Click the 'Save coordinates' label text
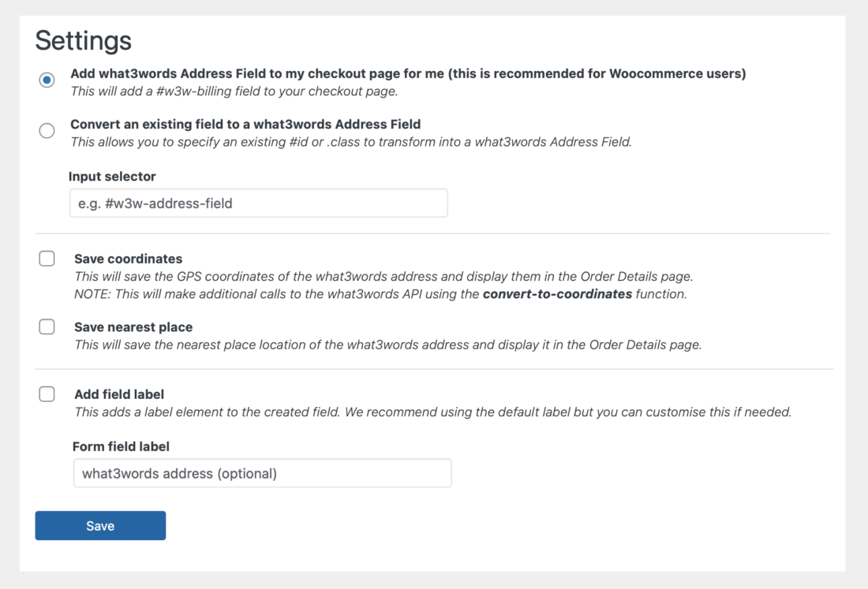The height and width of the screenshot is (589, 868). pos(129,259)
